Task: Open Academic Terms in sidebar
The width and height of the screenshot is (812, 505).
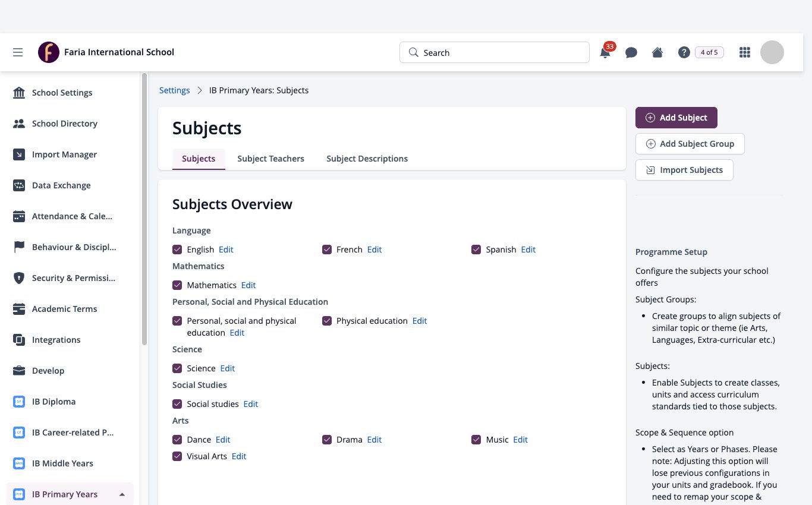Action: [x=64, y=309]
